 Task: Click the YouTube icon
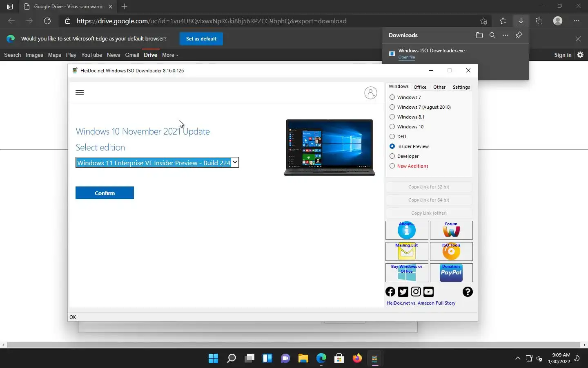click(428, 292)
